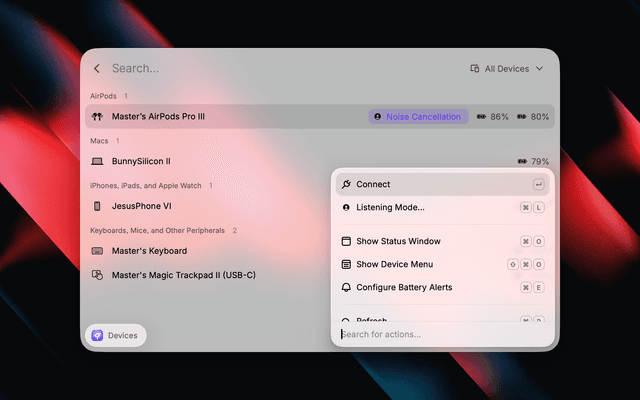Focus the main Search field

coord(136,68)
